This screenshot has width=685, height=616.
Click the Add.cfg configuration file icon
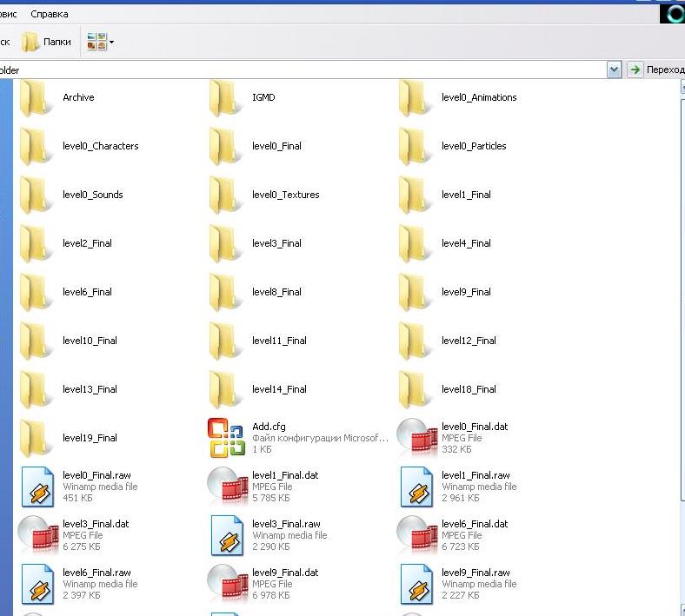(226, 438)
